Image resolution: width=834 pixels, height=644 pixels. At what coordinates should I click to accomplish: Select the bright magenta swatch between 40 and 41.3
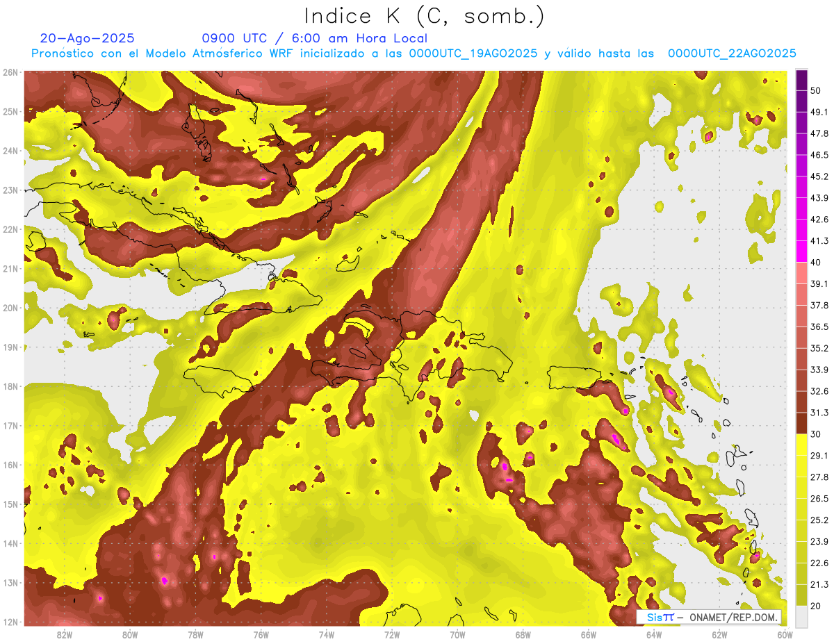click(x=801, y=251)
